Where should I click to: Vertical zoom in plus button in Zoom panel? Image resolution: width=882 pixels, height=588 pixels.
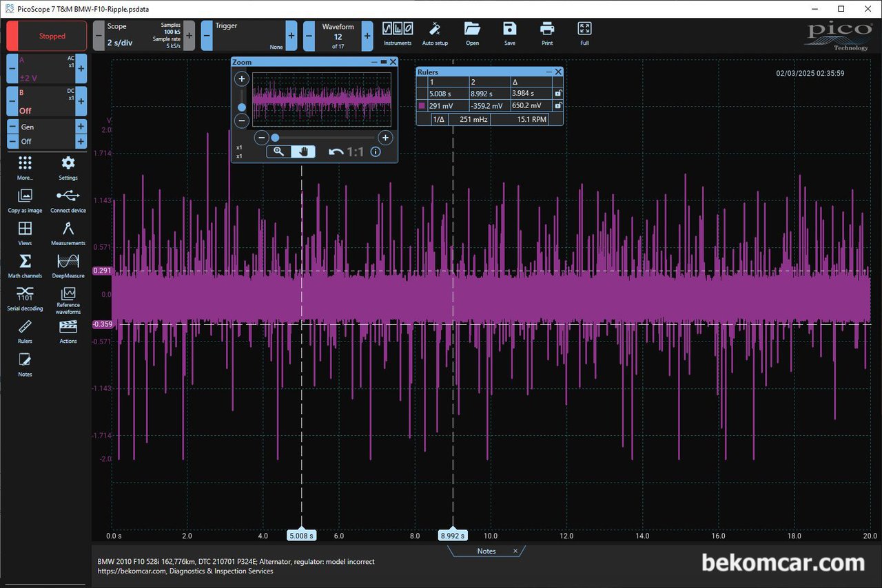pyautogui.click(x=242, y=79)
